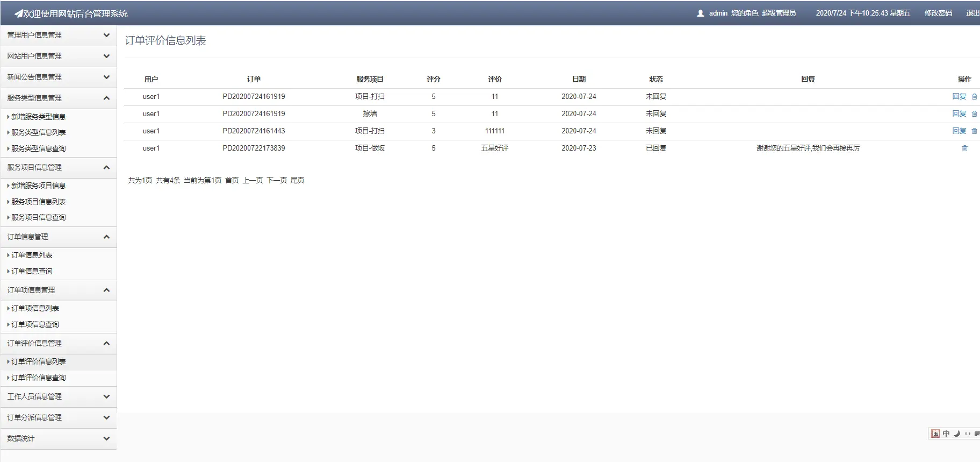Click the IME red 国 logo icon
This screenshot has height=462, width=980.
coord(935,433)
